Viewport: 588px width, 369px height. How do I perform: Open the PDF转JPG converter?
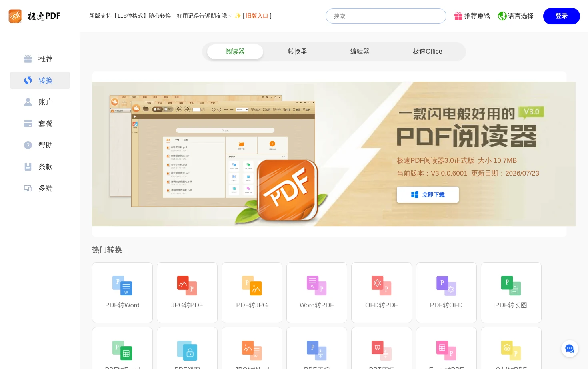point(252,293)
